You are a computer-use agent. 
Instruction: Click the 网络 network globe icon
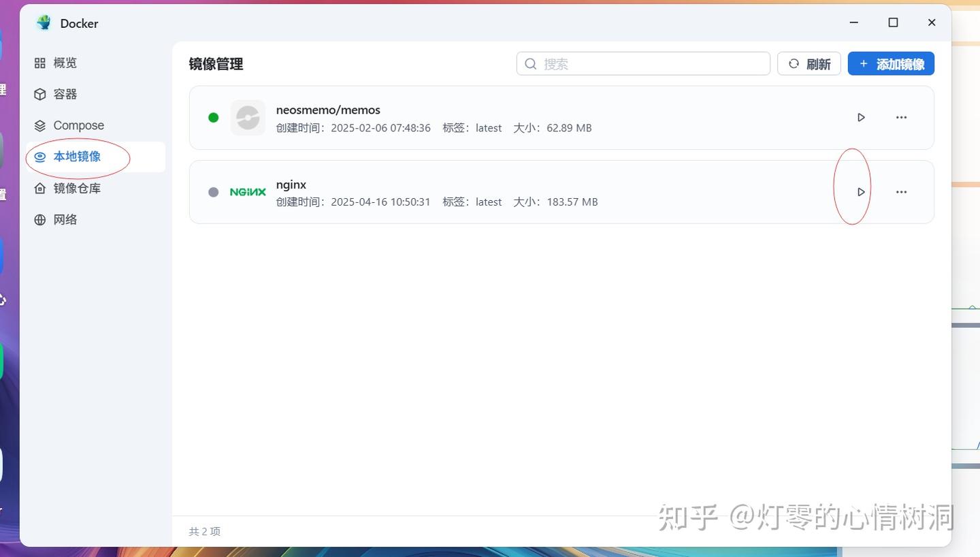[39, 219]
